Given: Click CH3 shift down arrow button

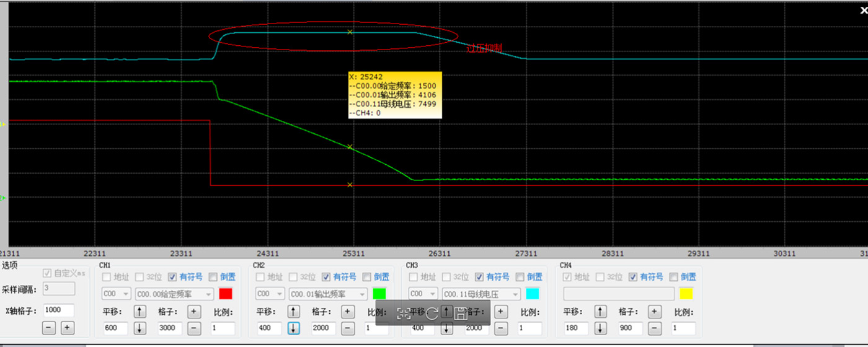Looking at the screenshot, I should click(x=447, y=328).
